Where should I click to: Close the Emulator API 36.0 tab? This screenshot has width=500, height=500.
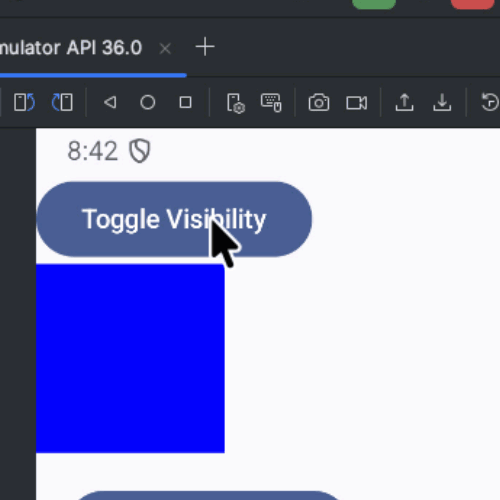[165, 49]
